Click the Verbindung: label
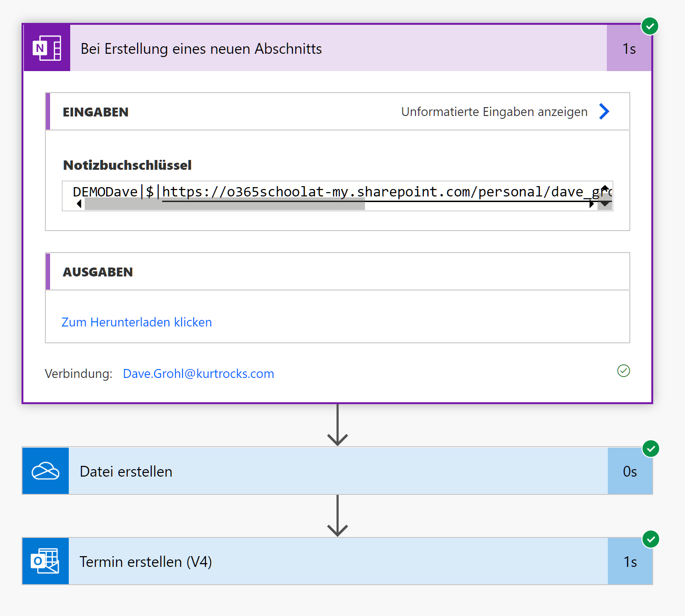The height and width of the screenshot is (616, 685). point(79,374)
